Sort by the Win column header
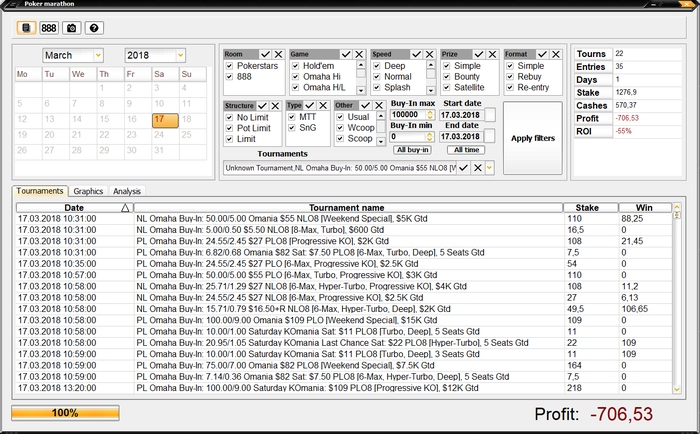The height and width of the screenshot is (434, 700). point(645,208)
